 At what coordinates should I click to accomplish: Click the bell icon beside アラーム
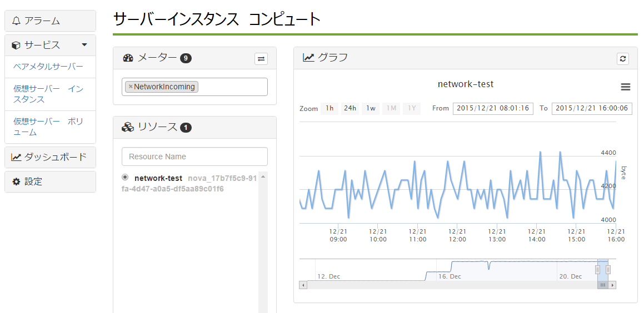(16, 21)
